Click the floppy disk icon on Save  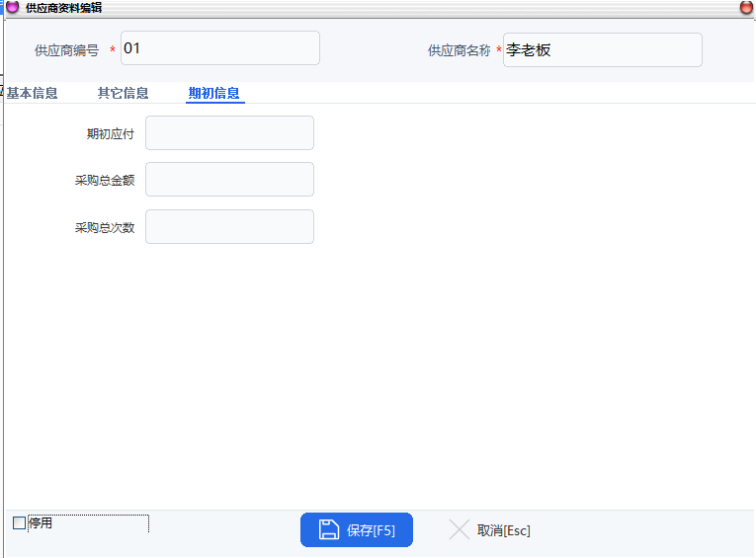click(329, 530)
